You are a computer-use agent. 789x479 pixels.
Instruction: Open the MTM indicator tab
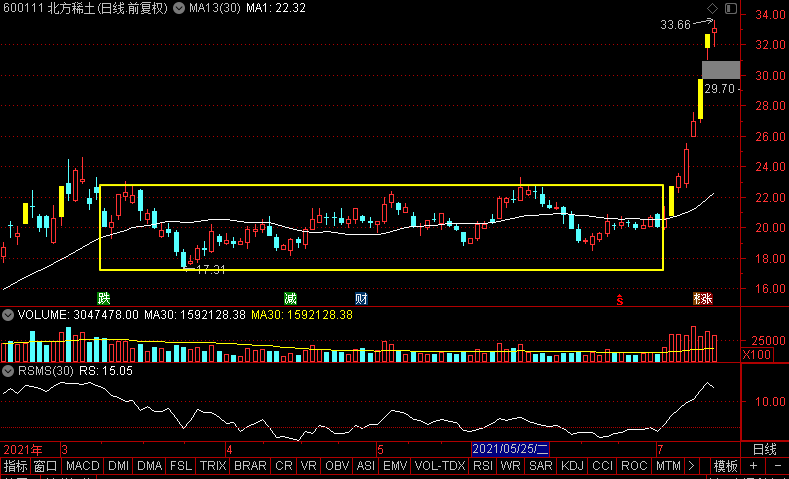tap(668, 465)
